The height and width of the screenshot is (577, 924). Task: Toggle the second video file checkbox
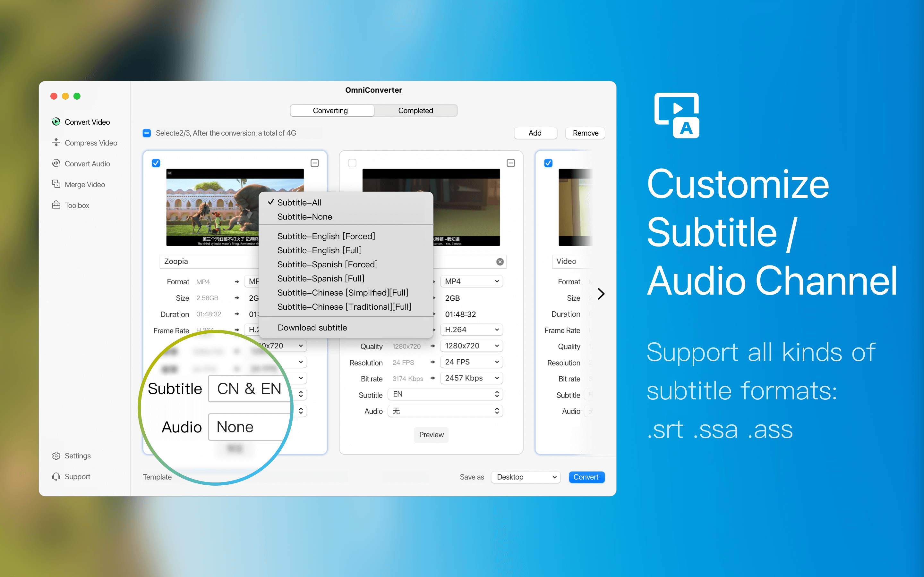[352, 163]
